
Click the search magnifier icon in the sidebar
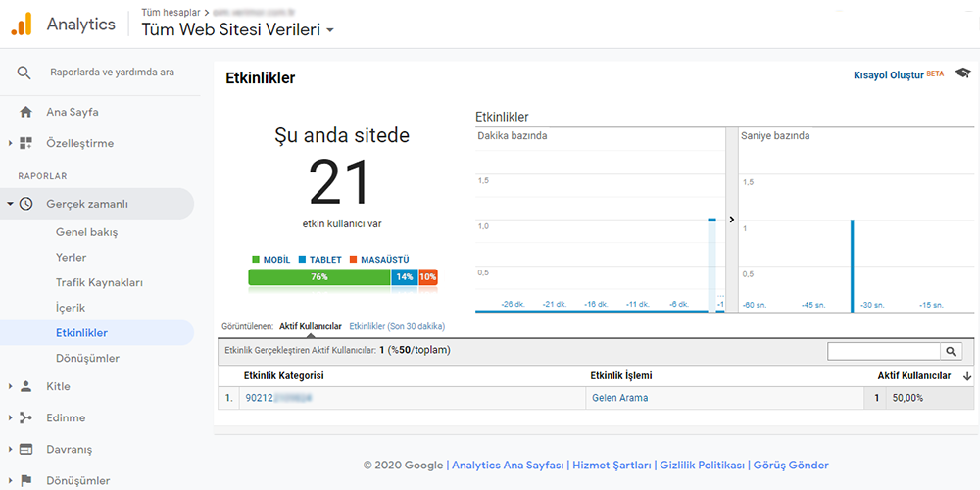click(x=24, y=73)
